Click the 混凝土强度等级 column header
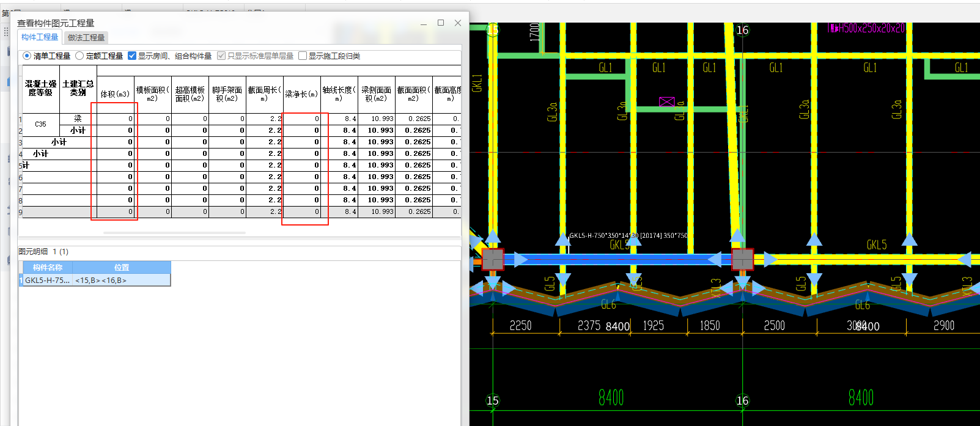 40,89
